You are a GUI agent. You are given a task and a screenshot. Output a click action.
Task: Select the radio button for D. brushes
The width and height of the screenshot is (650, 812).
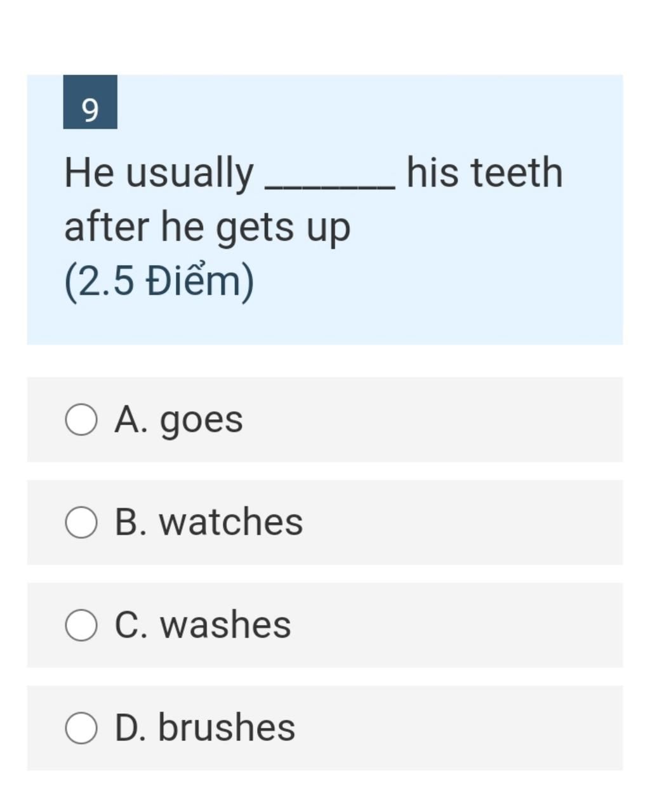[x=81, y=728]
